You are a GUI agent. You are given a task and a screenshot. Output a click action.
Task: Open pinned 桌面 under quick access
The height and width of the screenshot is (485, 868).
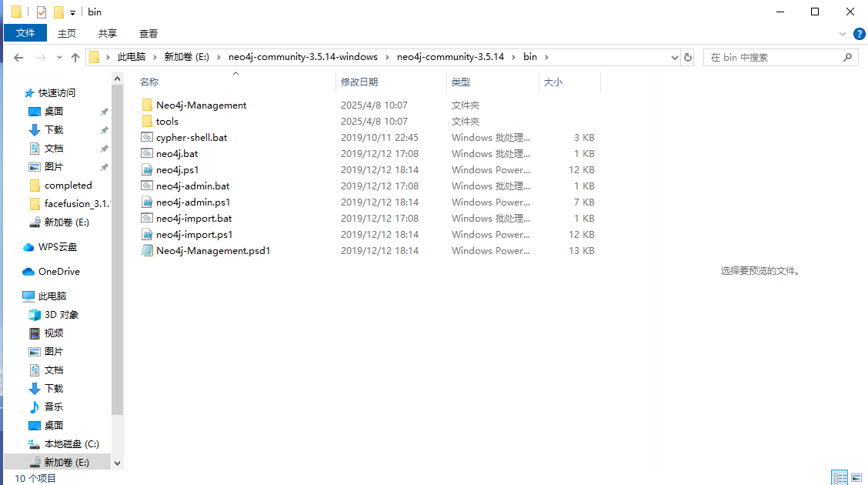click(54, 112)
